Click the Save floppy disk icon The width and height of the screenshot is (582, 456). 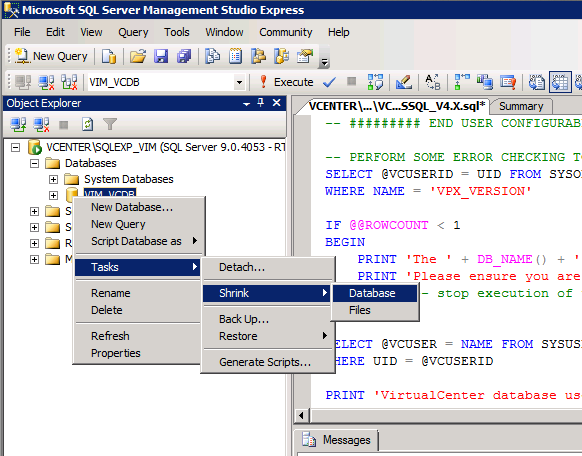161,56
